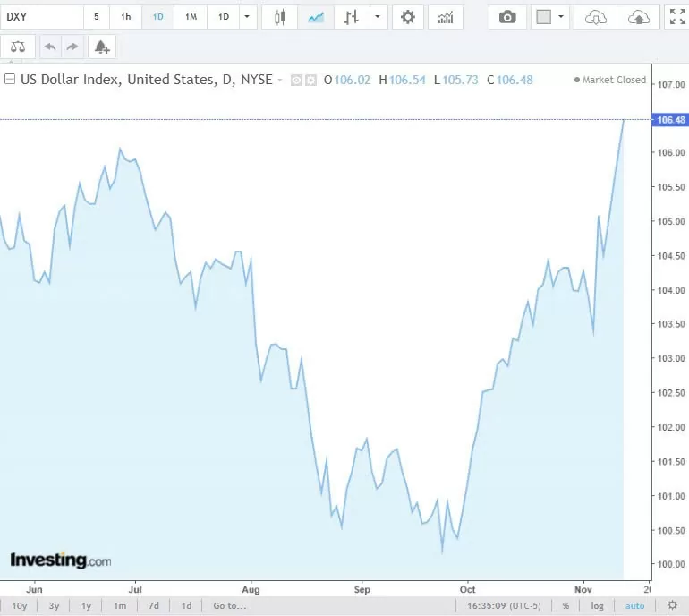Image resolution: width=689 pixels, height=616 pixels.
Task: Take a snapshot with the camera icon
Action: coord(507,17)
